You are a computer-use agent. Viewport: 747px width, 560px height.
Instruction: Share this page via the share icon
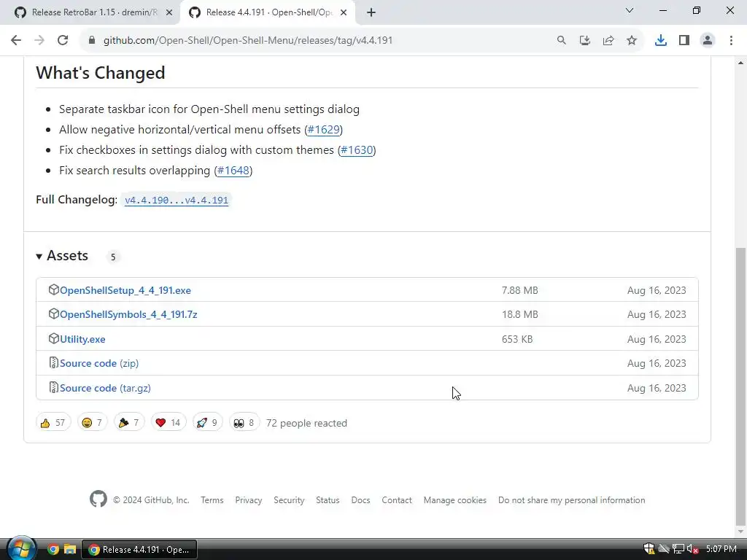(608, 41)
